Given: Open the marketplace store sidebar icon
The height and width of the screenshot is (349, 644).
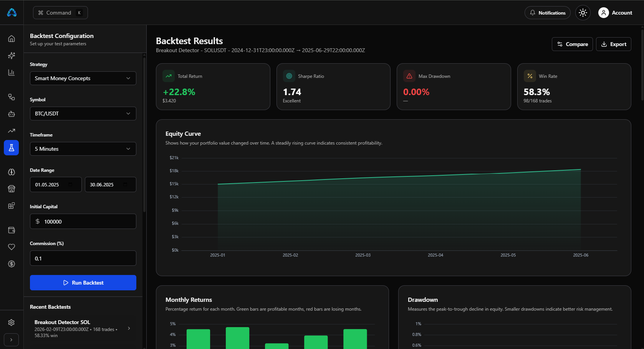Looking at the screenshot, I should coord(12,189).
